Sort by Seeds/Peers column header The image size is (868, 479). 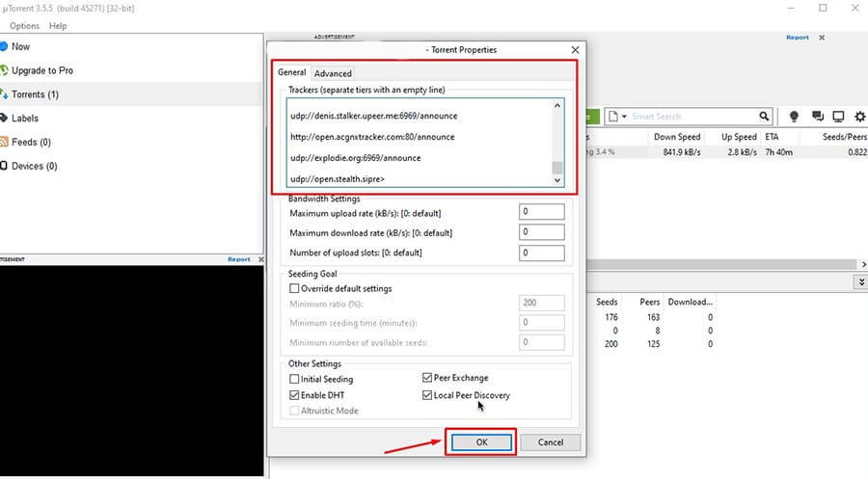(844, 137)
